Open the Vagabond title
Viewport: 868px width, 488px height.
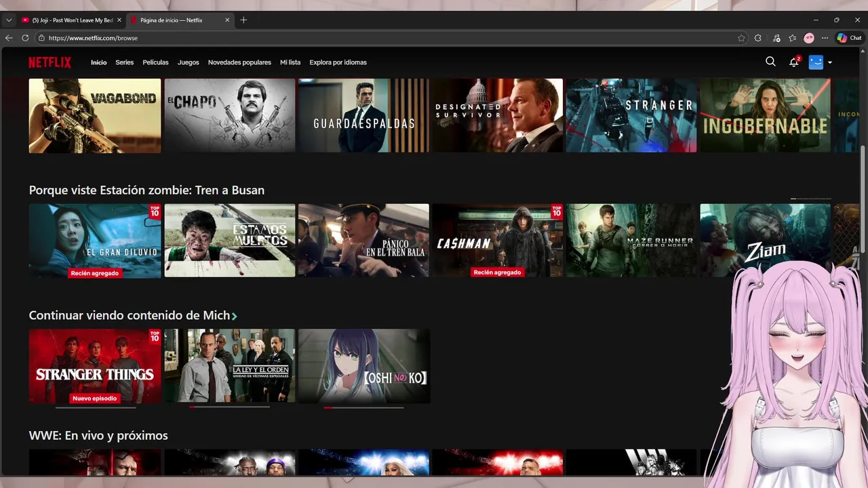pos(95,115)
